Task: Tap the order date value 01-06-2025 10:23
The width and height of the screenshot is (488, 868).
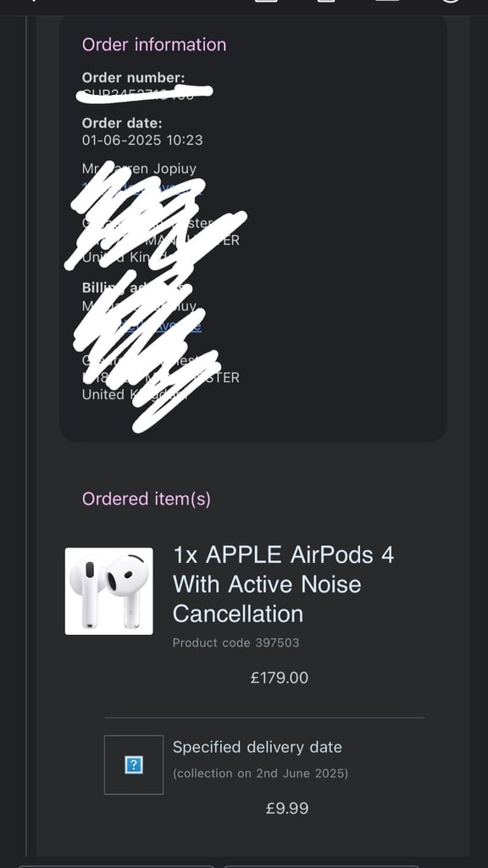Action: pos(142,140)
